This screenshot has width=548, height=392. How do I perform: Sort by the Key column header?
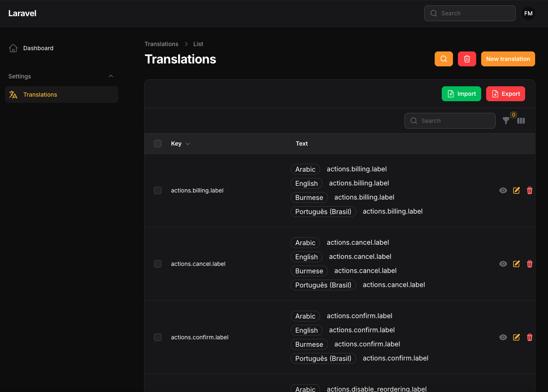tap(180, 144)
